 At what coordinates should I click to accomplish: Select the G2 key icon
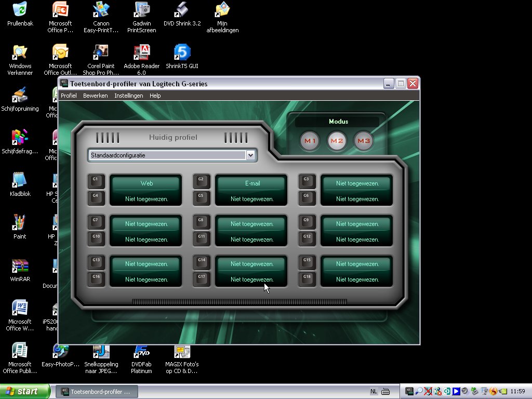pos(202,181)
